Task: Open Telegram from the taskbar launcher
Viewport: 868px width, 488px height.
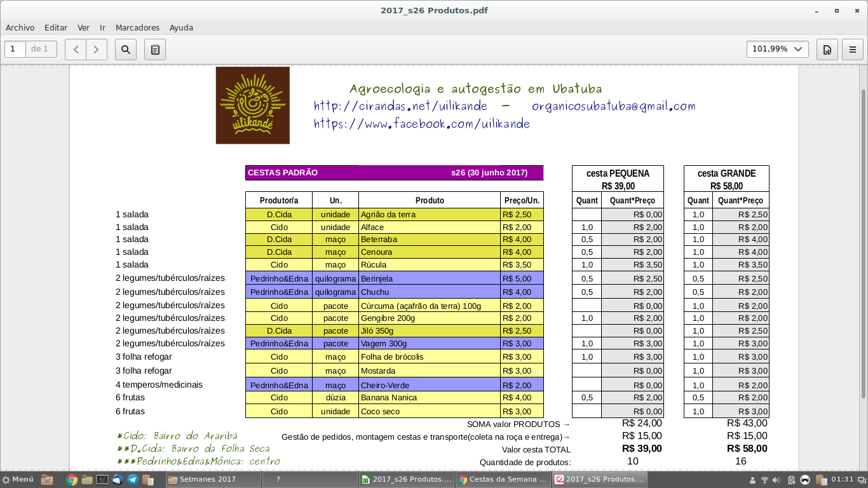Action: (133, 480)
